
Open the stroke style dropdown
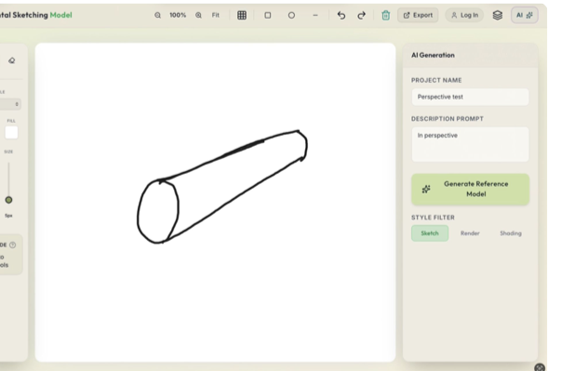point(10,104)
